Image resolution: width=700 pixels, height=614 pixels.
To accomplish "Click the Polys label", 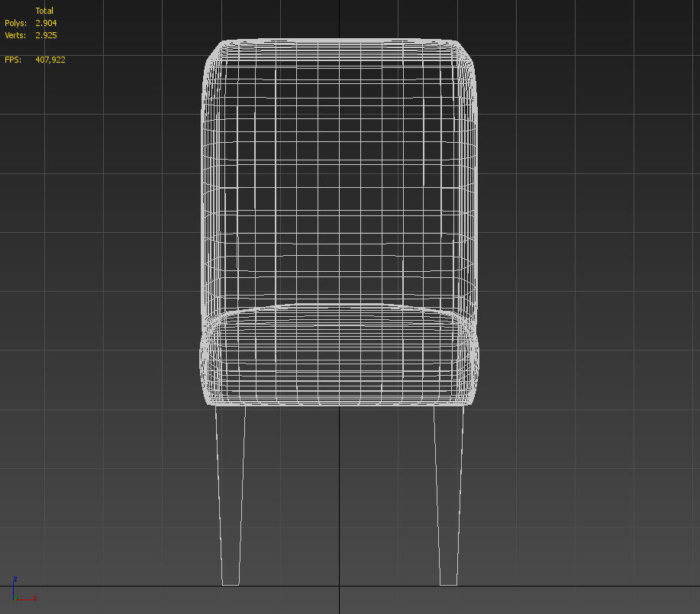I will 15,23.
